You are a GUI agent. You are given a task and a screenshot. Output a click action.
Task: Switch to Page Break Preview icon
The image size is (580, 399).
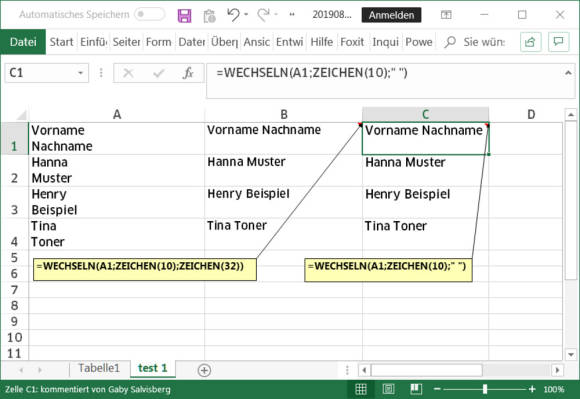416,389
